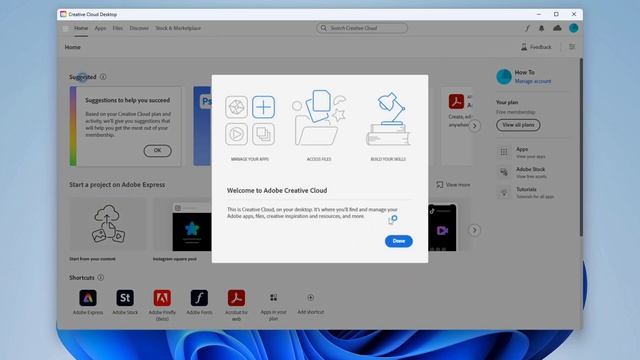Check the cloud sync status icon
Image resolution: width=640 pixels, height=360 pixels.
pos(557,28)
